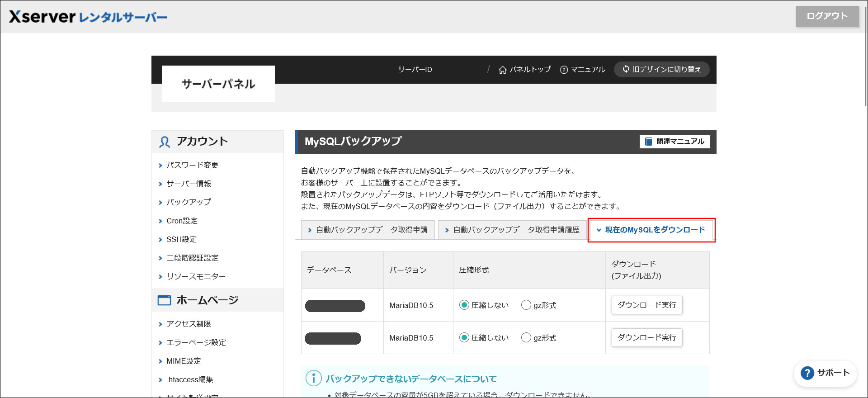
Task: Click the question mark icon beside マニュアル
Action: [x=564, y=70]
